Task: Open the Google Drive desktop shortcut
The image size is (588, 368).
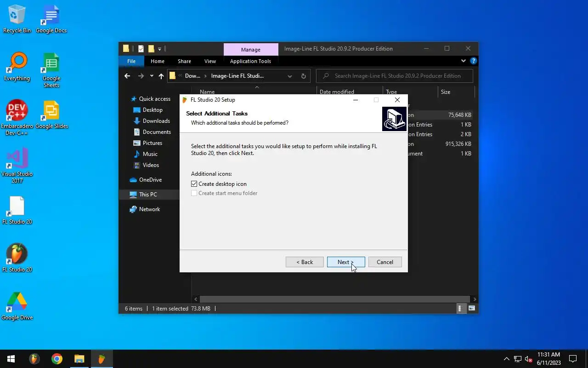Action: [17, 306]
